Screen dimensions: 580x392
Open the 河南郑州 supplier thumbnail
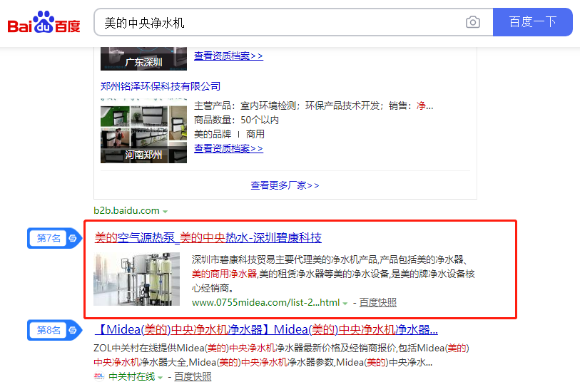point(143,131)
